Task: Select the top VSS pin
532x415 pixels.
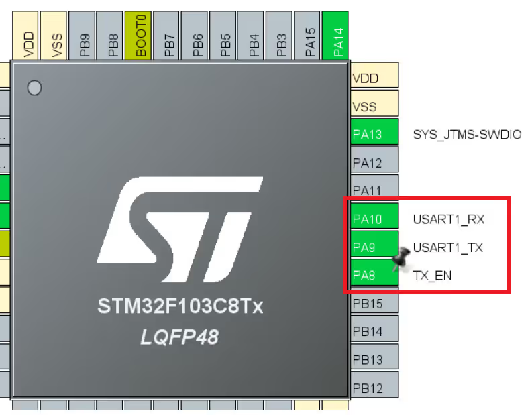Action: pyautogui.click(x=53, y=36)
